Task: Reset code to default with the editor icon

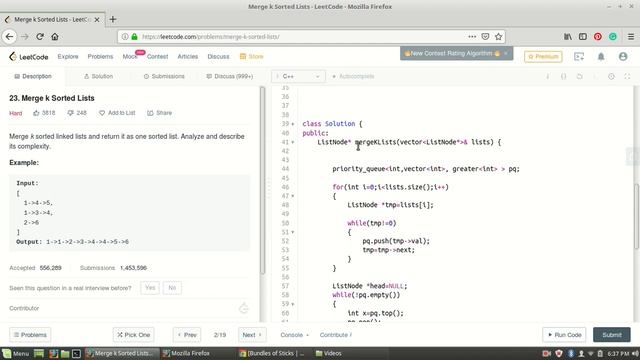Action: click(x=580, y=76)
